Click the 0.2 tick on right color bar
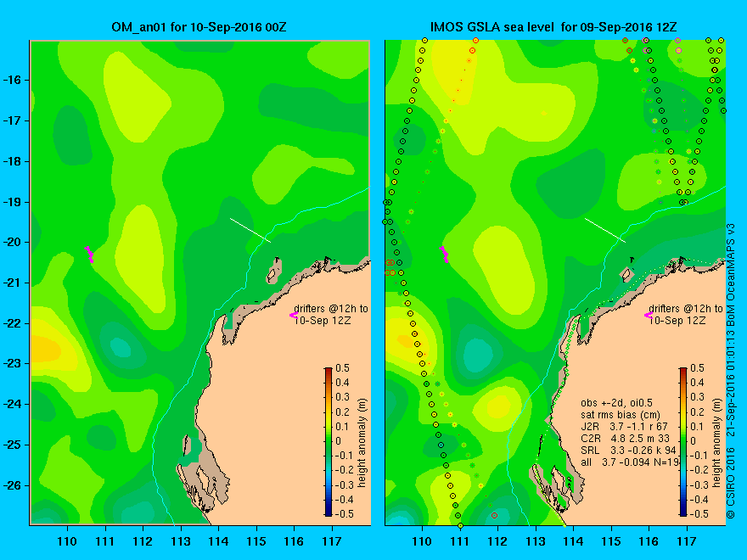 698,412
